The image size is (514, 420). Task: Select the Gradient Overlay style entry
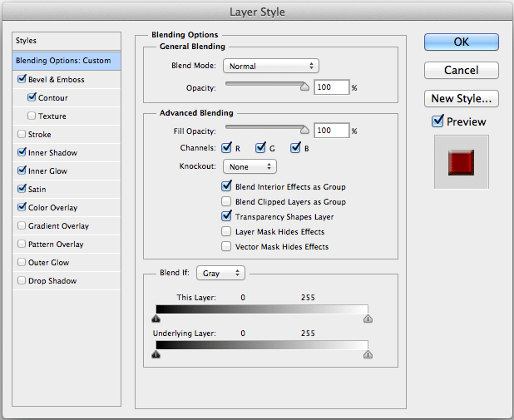pos(57,226)
